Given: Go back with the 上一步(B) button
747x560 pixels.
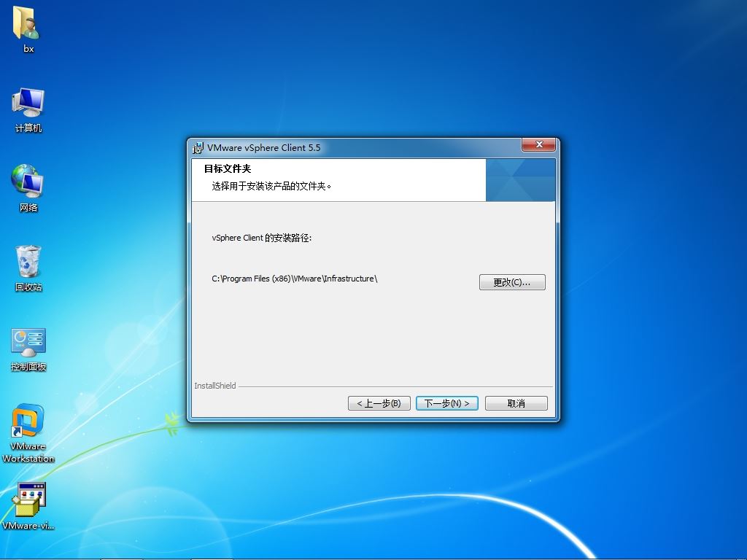Looking at the screenshot, I should coord(379,403).
